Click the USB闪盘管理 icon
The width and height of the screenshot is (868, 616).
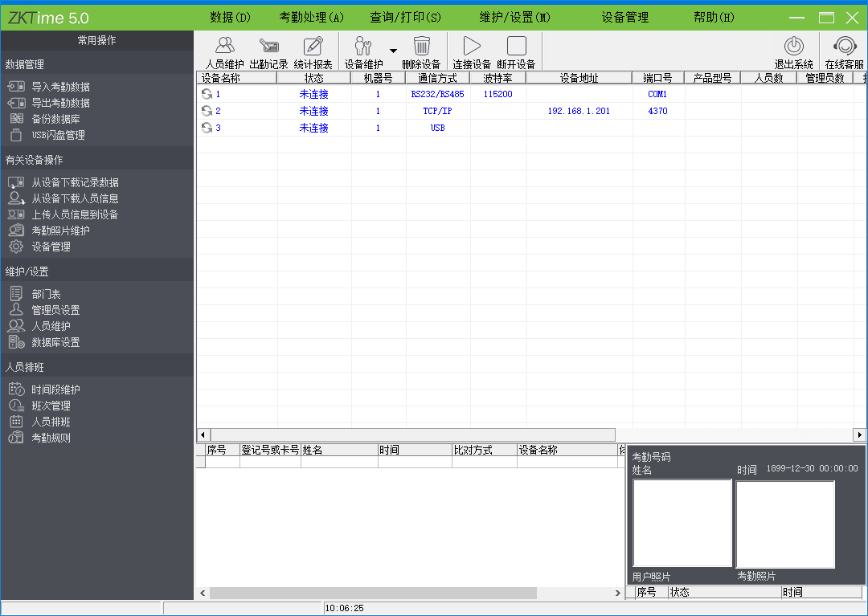coord(17,134)
